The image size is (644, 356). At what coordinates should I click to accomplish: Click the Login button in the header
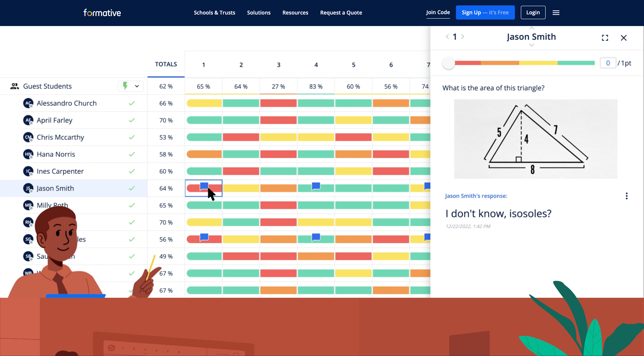[533, 12]
